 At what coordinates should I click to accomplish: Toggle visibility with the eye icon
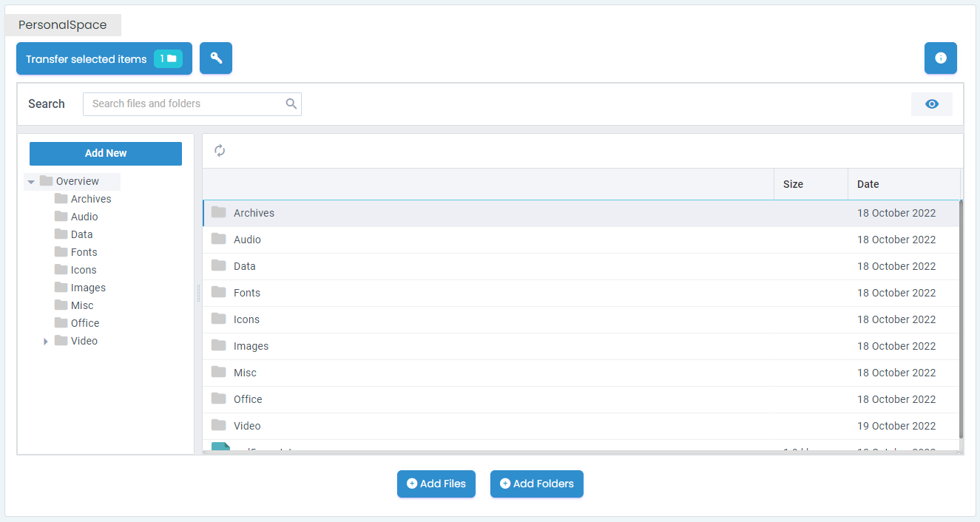tap(931, 104)
